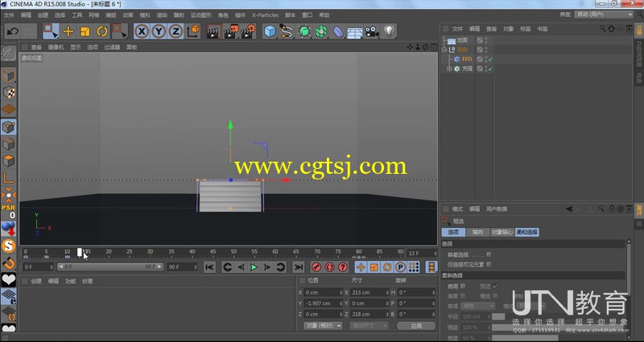The height and width of the screenshot is (342, 644).
Task: Click Render View clapperboard icon
Action: [213, 31]
